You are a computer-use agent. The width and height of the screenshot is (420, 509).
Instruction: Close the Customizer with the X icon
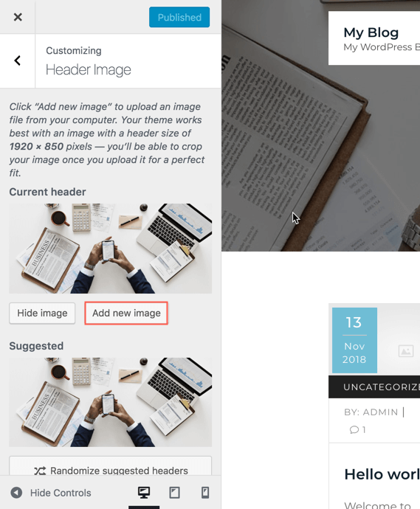pyautogui.click(x=18, y=17)
